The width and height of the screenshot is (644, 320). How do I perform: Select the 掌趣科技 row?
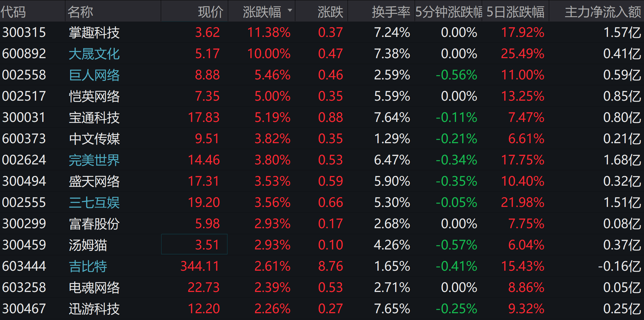coord(94,32)
